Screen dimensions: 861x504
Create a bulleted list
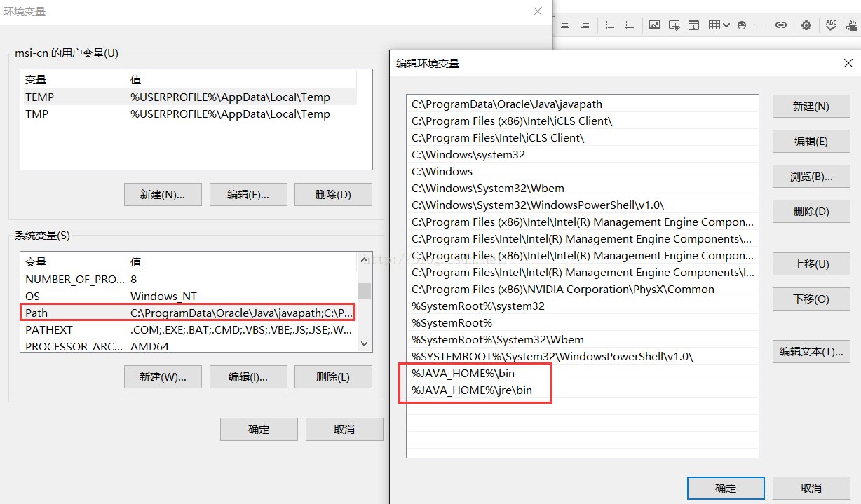(x=629, y=25)
